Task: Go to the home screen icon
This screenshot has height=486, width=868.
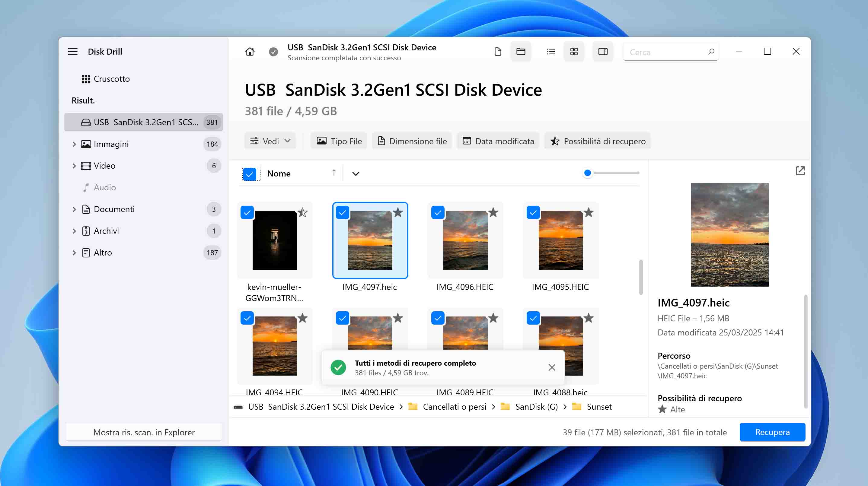Action: (250, 52)
